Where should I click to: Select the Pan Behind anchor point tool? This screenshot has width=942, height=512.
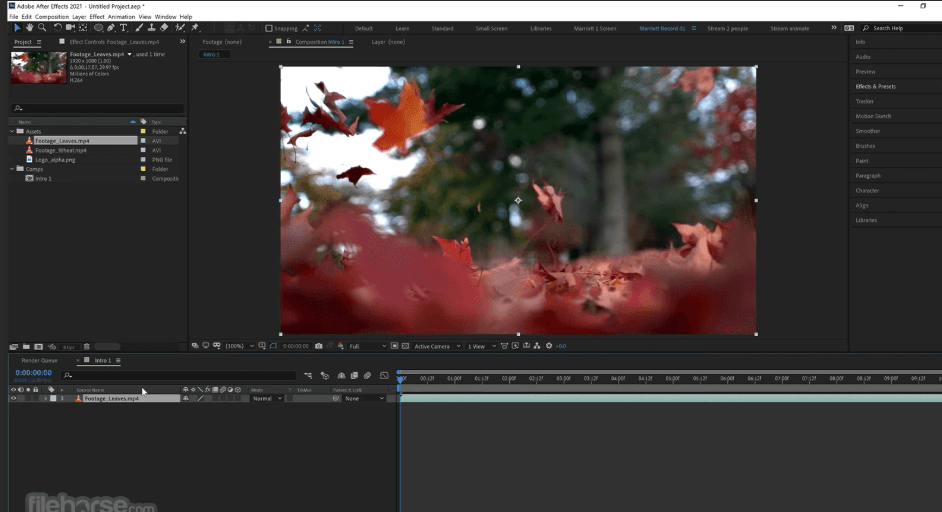(x=83, y=28)
